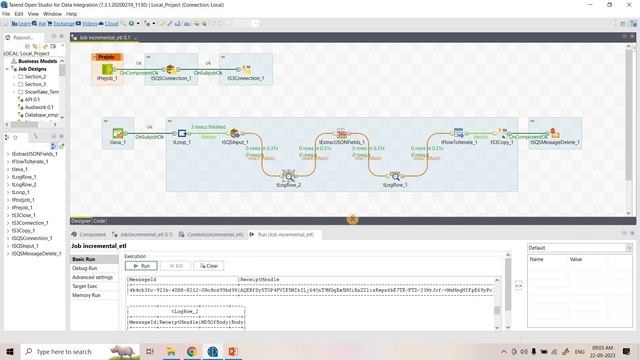Select the tSQSInput_1 component icon

tap(235, 133)
